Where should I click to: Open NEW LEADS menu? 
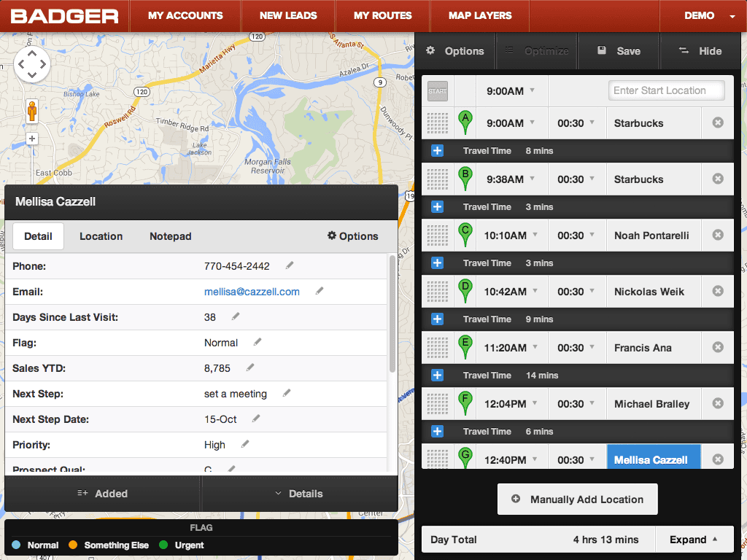pos(288,16)
